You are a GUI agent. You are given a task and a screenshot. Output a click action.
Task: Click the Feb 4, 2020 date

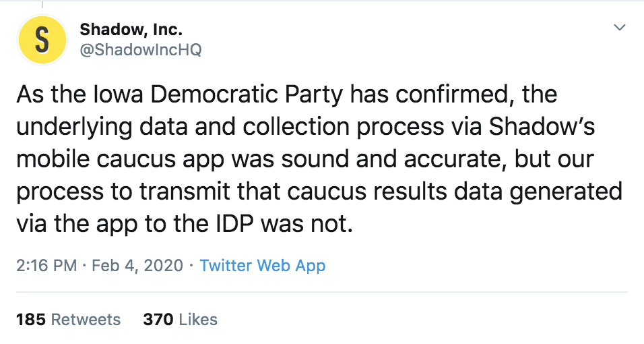click(x=136, y=265)
